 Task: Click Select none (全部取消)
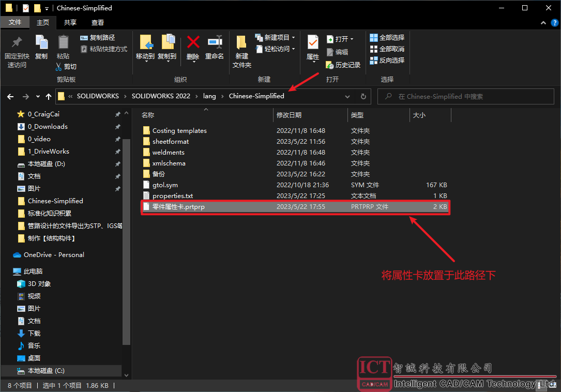(387, 49)
